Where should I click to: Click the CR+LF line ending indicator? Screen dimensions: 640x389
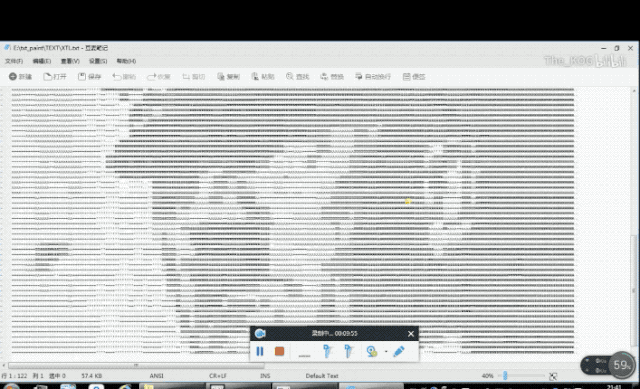[218, 376]
